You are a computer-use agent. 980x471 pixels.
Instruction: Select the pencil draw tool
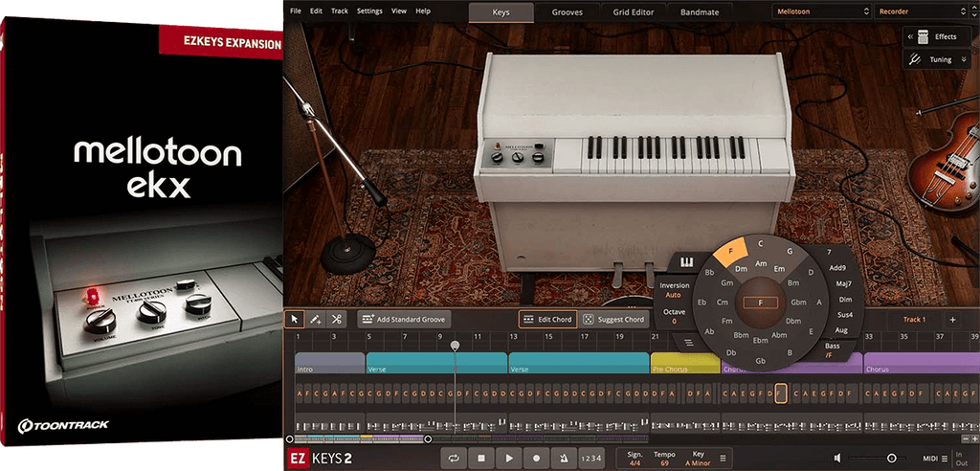pos(316,319)
